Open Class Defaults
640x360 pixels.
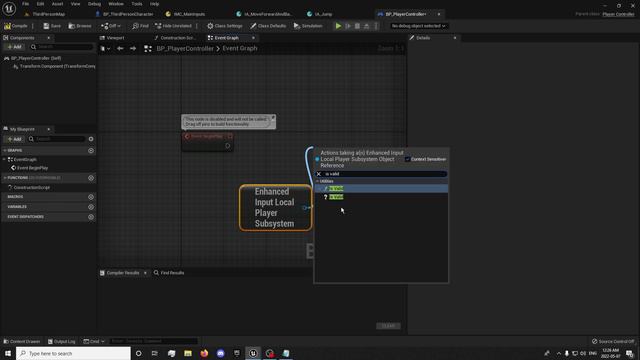tap(268, 26)
